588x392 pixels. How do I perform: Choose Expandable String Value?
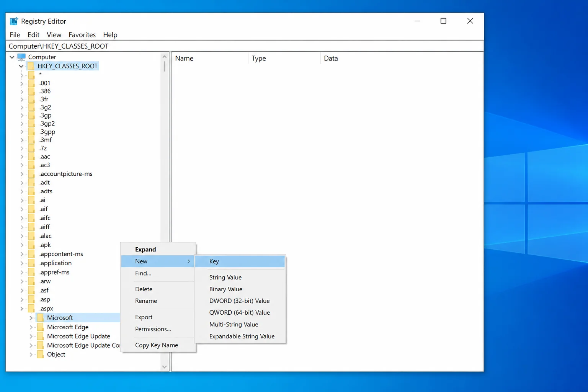pyautogui.click(x=240, y=336)
